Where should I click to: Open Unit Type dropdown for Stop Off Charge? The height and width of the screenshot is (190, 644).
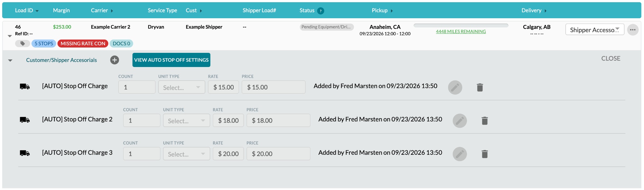181,87
